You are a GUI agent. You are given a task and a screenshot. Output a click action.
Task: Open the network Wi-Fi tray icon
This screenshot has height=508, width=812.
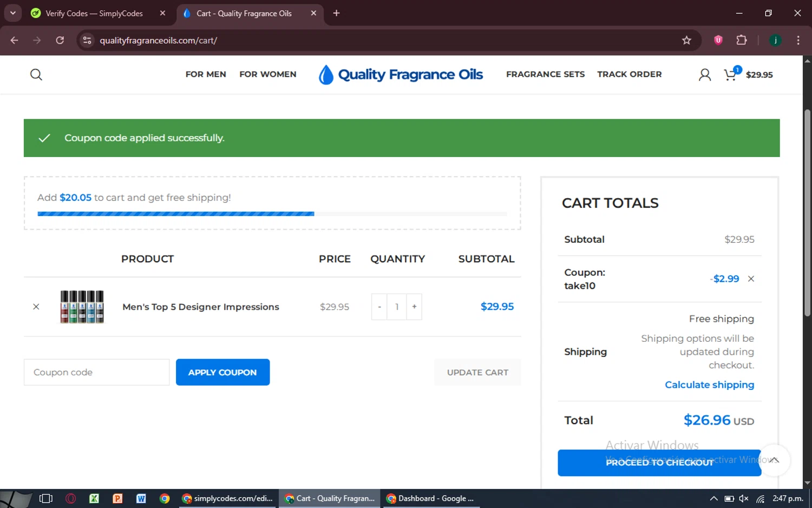761,499
